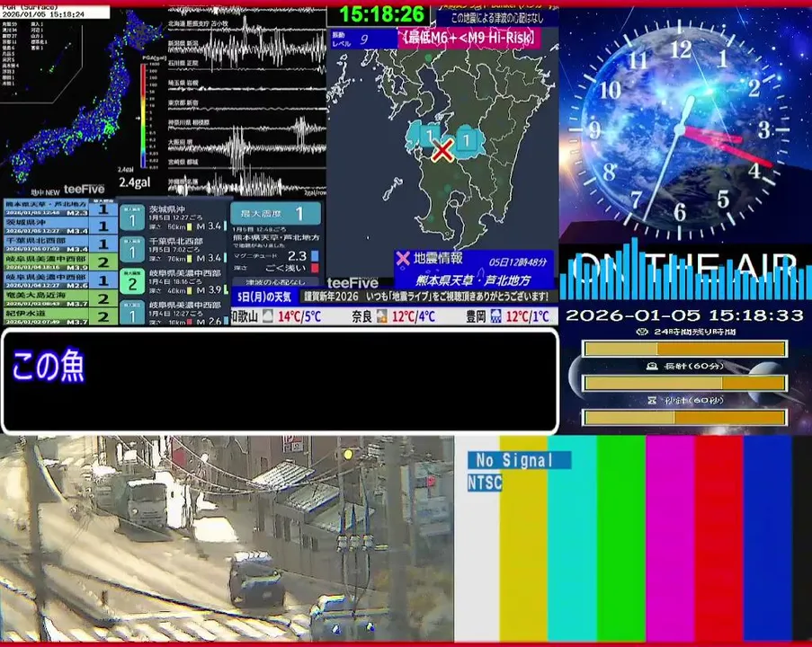This screenshot has height=647, width=812.
Task: Click the red square beside ごく浅い depth
Action: pyautogui.click(x=315, y=268)
